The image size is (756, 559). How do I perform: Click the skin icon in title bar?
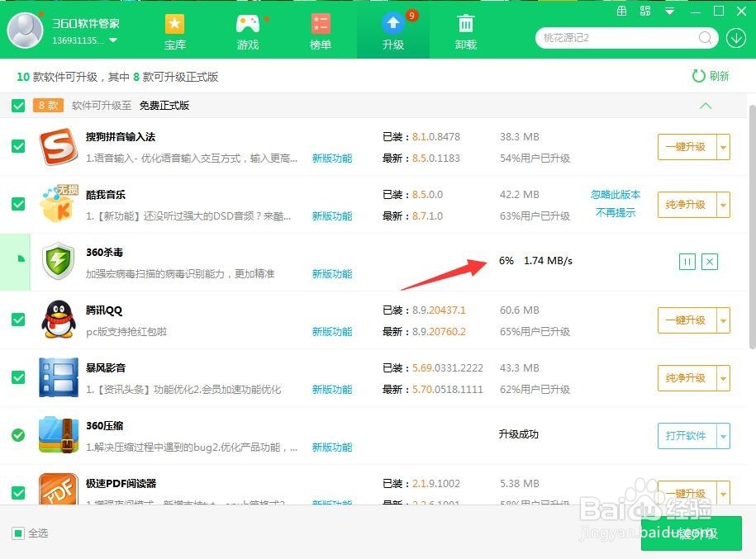(x=645, y=11)
